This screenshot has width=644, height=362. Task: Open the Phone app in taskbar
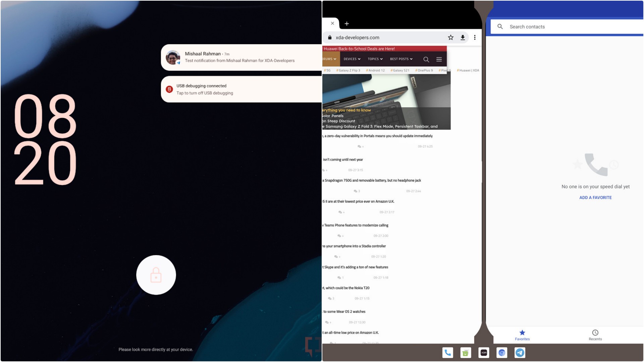coord(448,353)
